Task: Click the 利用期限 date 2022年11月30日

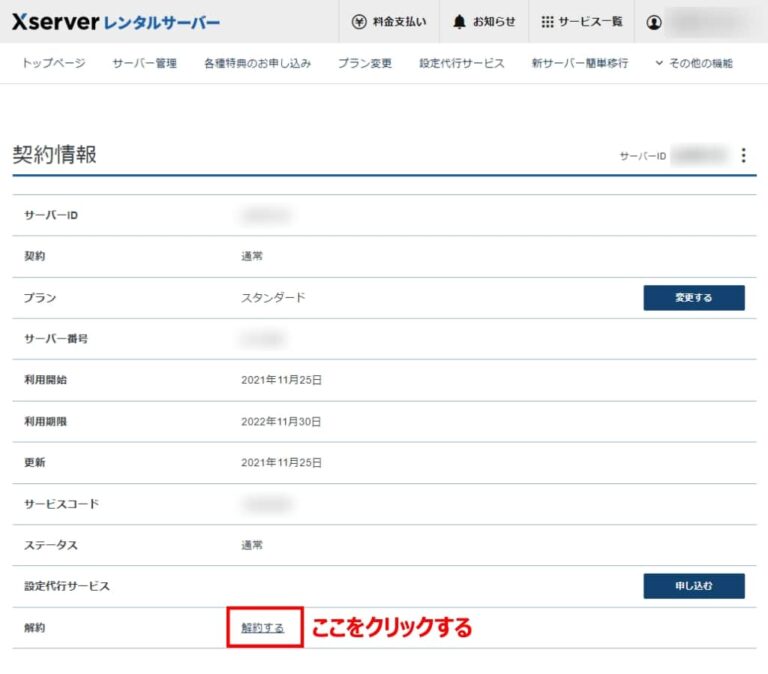Action: click(x=281, y=422)
